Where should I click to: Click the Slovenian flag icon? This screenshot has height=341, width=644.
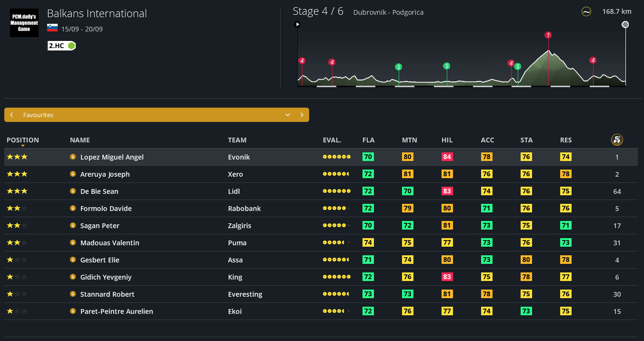52,28
